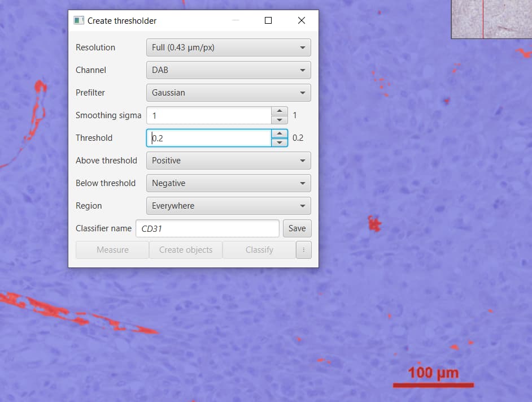This screenshot has width=532, height=402.
Task: Increase the Smoothing sigma value
Action: [280, 111]
